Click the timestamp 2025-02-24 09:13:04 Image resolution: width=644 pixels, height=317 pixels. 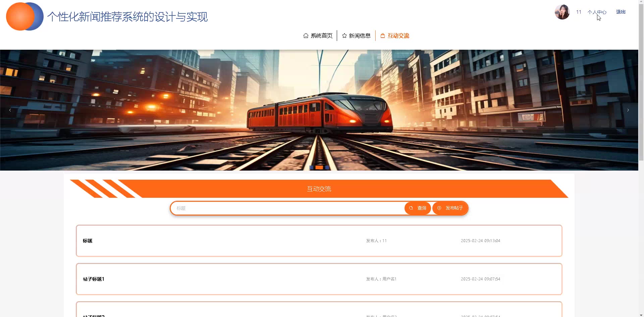click(x=480, y=241)
